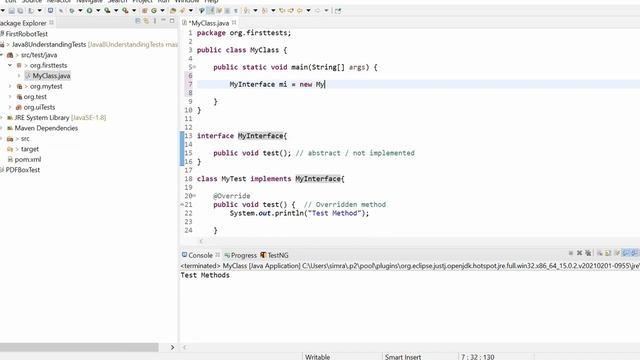Toggle Show Whitespace Characters icon
This screenshot has height=360, width=640.
236,11
